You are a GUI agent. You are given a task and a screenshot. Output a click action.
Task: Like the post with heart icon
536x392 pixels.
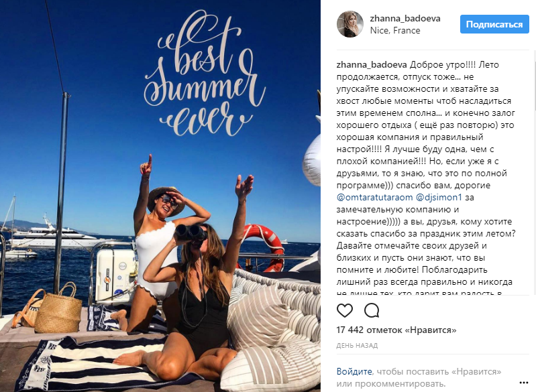(x=345, y=310)
